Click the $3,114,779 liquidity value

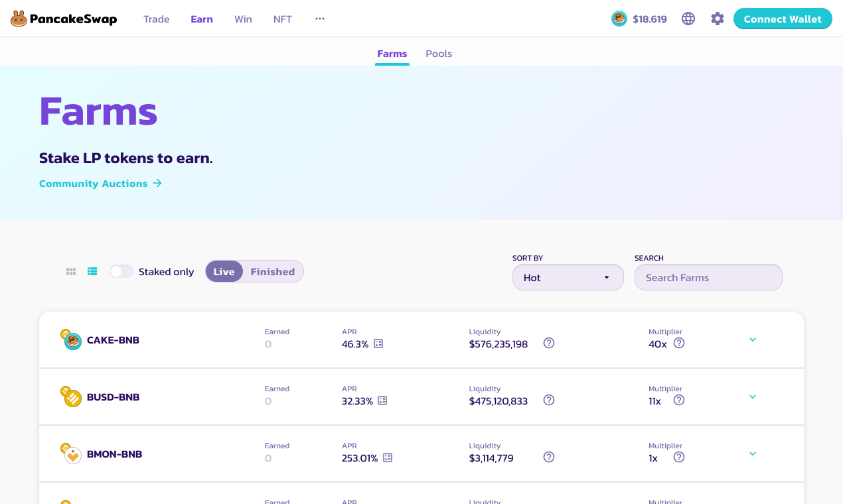(491, 458)
